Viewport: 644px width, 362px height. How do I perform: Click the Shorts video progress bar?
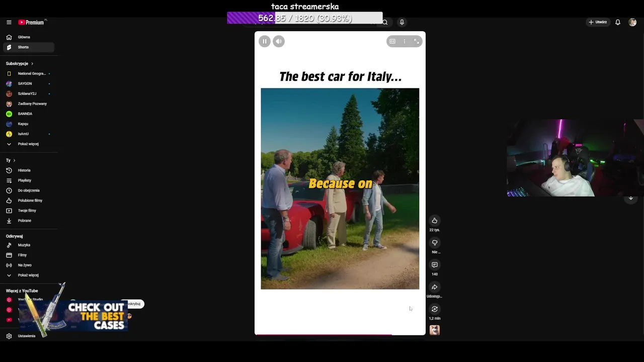coord(340,334)
